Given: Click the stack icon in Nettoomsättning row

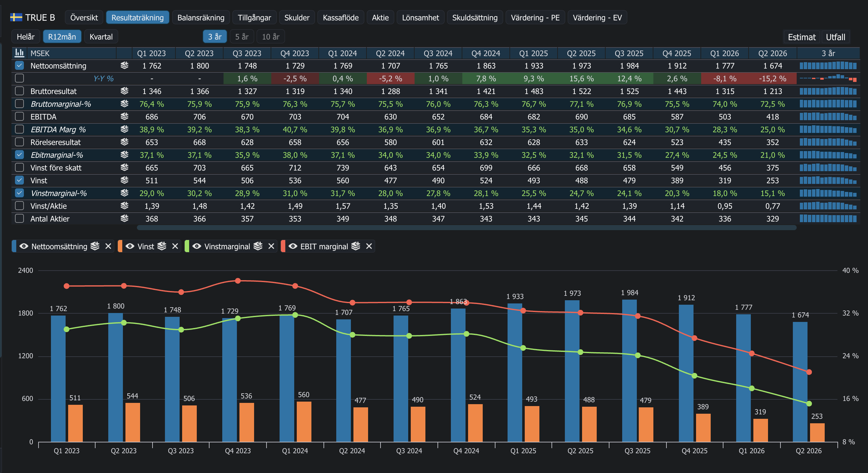Looking at the screenshot, I should (x=124, y=65).
